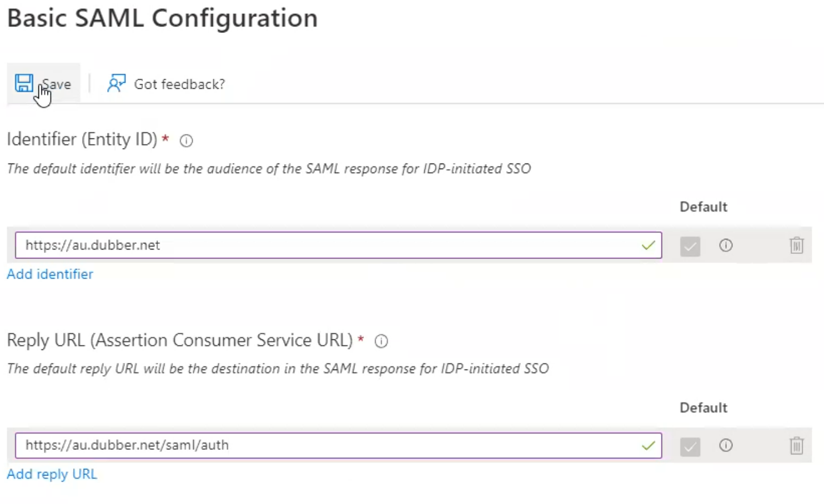Click the green checkmark in the identifier field

click(x=648, y=245)
